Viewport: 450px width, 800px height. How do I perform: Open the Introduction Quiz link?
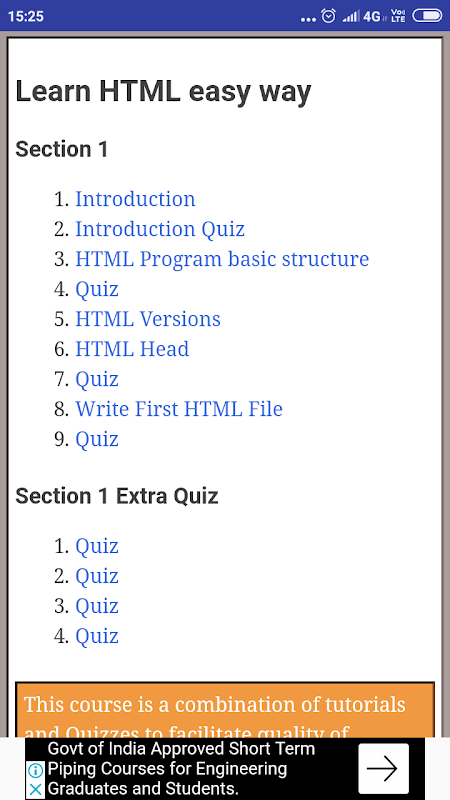click(x=160, y=229)
